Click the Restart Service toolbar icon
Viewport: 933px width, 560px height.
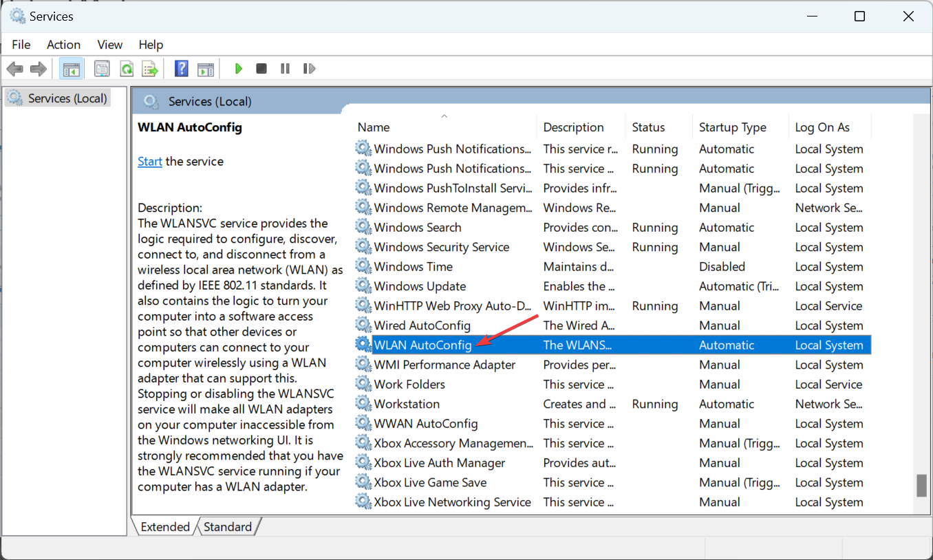[309, 69]
